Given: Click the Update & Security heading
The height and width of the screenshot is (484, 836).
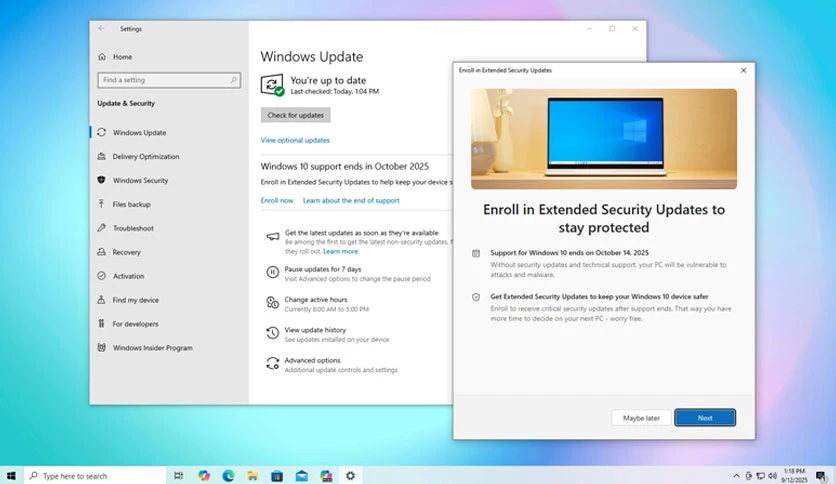Looking at the screenshot, I should point(126,103).
